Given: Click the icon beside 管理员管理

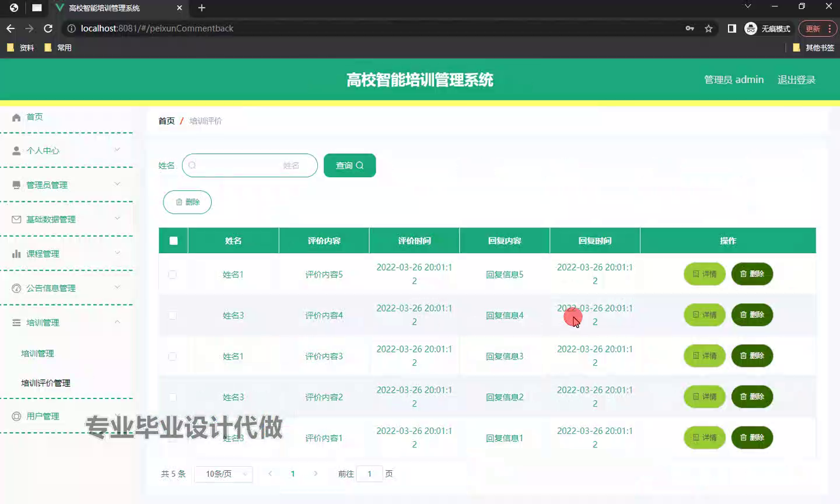Looking at the screenshot, I should [16, 185].
